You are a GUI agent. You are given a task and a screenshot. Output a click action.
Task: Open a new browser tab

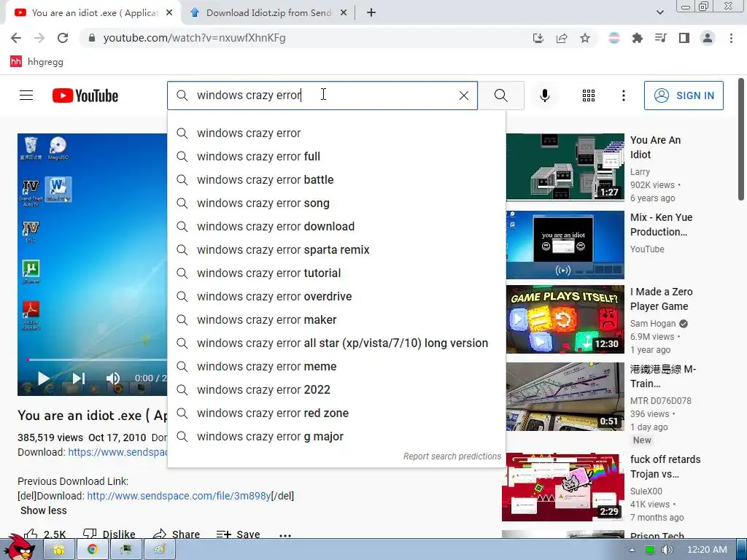(x=371, y=13)
